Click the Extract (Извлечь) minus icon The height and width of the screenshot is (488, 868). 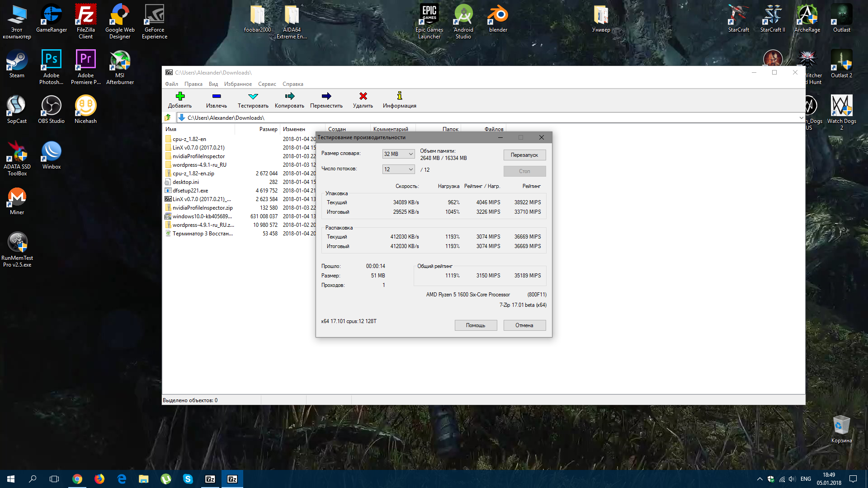tap(216, 96)
